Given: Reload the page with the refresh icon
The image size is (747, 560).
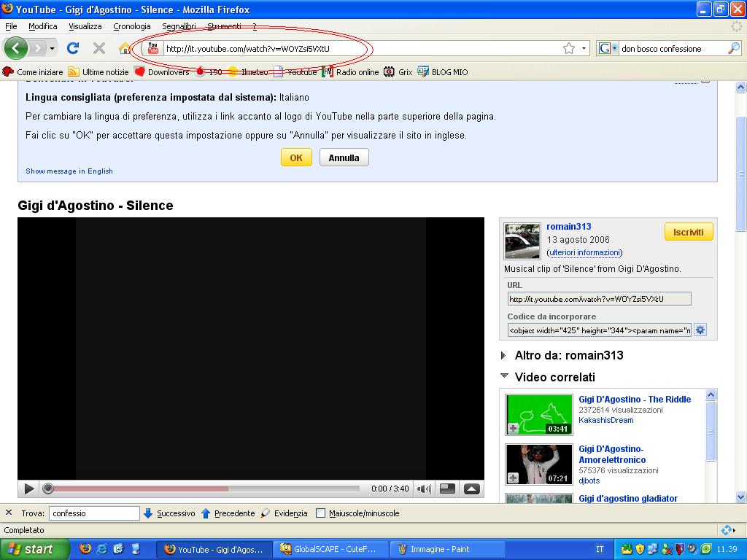Looking at the screenshot, I should point(73,48).
